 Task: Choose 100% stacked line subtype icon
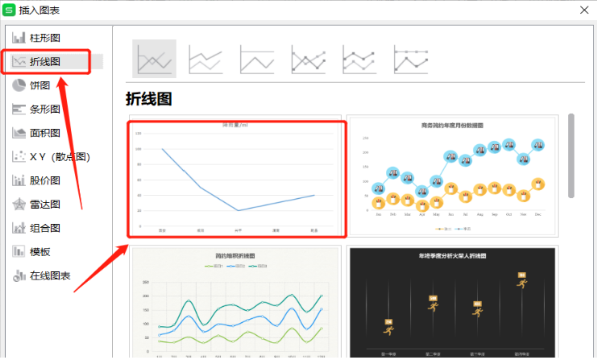tap(257, 59)
